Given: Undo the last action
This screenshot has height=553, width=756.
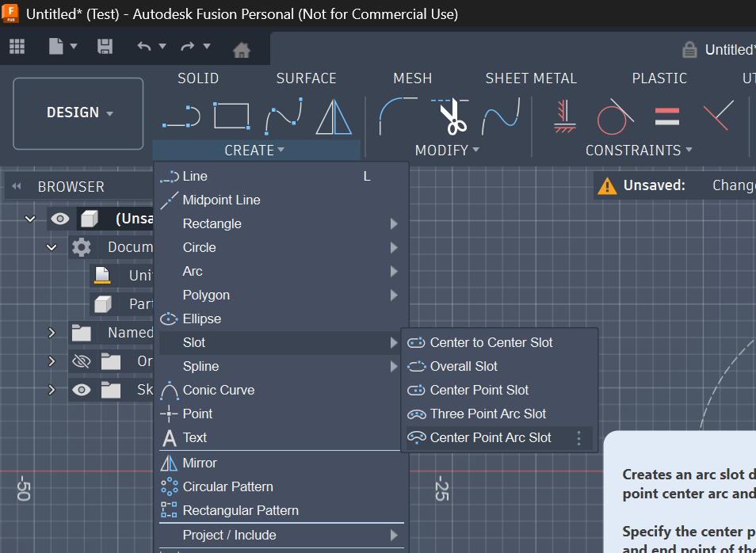Looking at the screenshot, I should pyautogui.click(x=143, y=46).
